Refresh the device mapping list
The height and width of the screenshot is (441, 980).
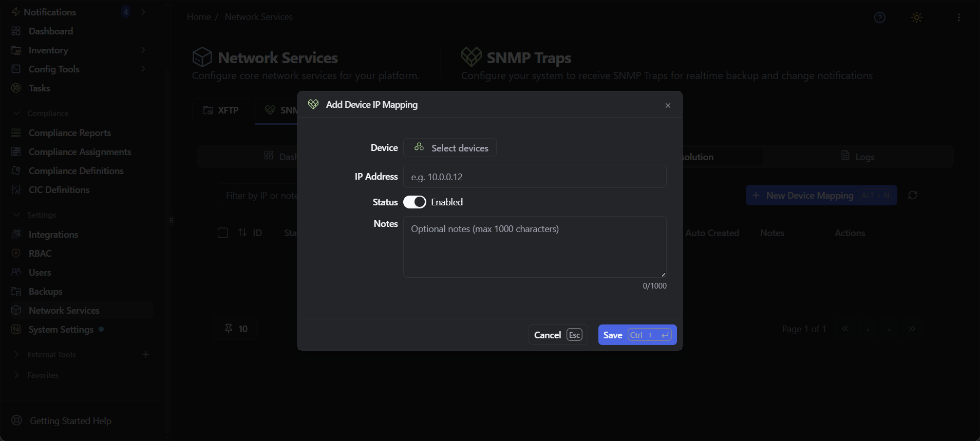point(913,195)
